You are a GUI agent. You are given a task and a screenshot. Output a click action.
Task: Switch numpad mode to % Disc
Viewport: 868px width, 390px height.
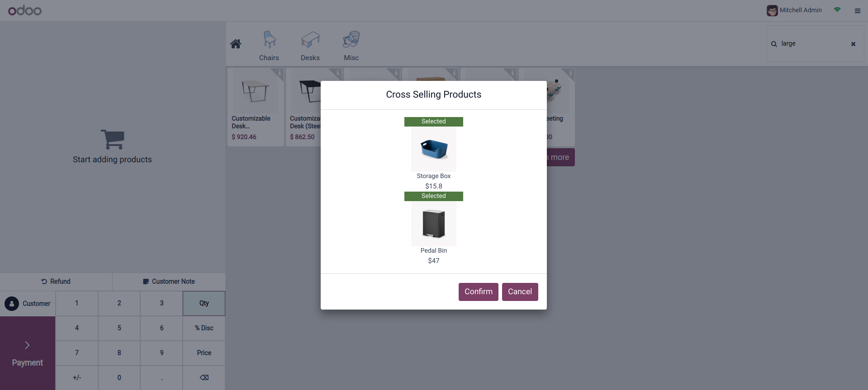click(204, 328)
